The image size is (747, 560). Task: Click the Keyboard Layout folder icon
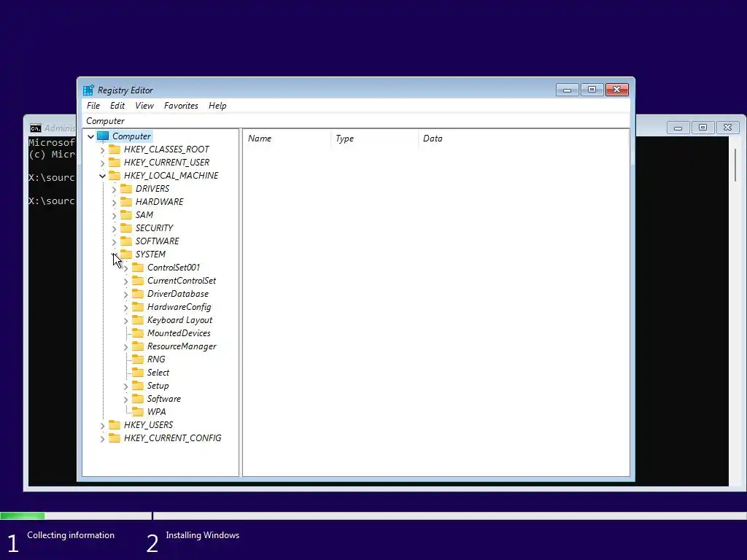click(x=138, y=320)
